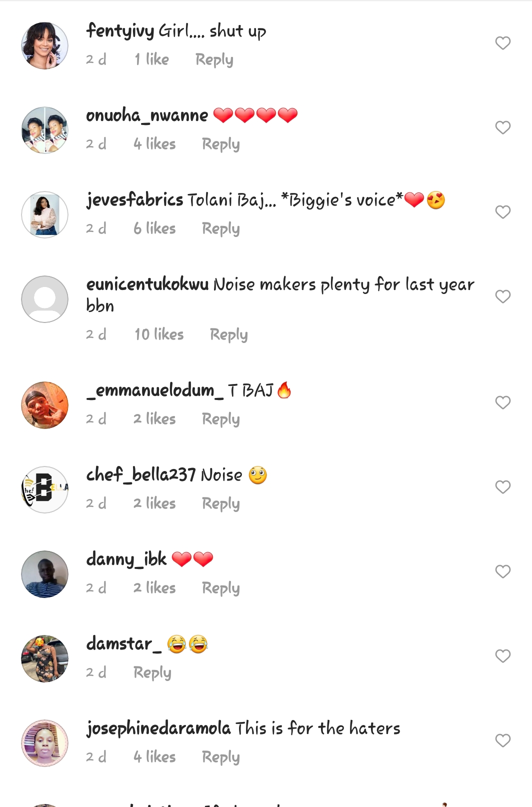Like danny_ibk's hearts comment

(x=502, y=572)
